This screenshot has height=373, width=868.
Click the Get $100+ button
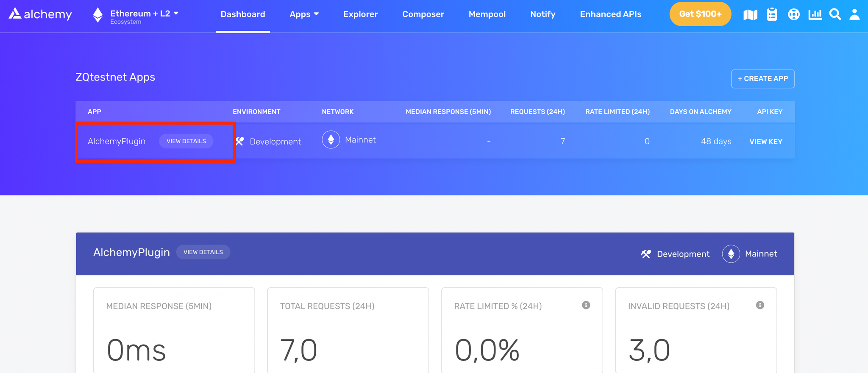(x=700, y=14)
